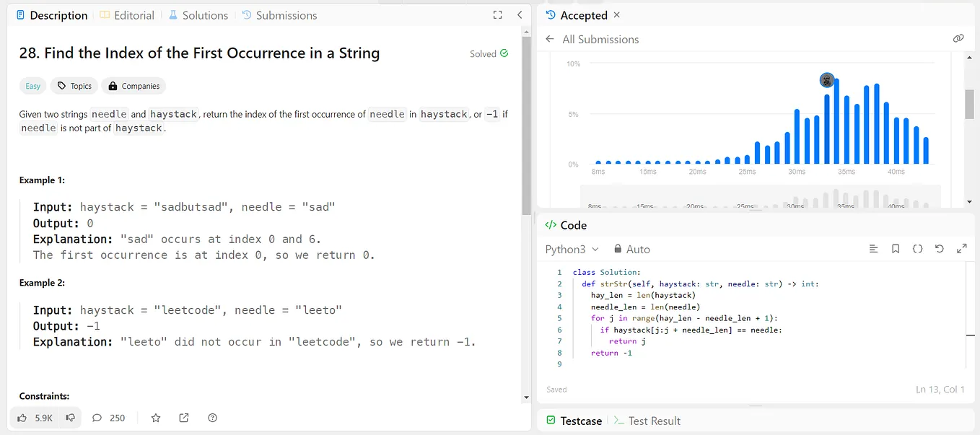Click the thumbs down dislike icon

[70, 418]
